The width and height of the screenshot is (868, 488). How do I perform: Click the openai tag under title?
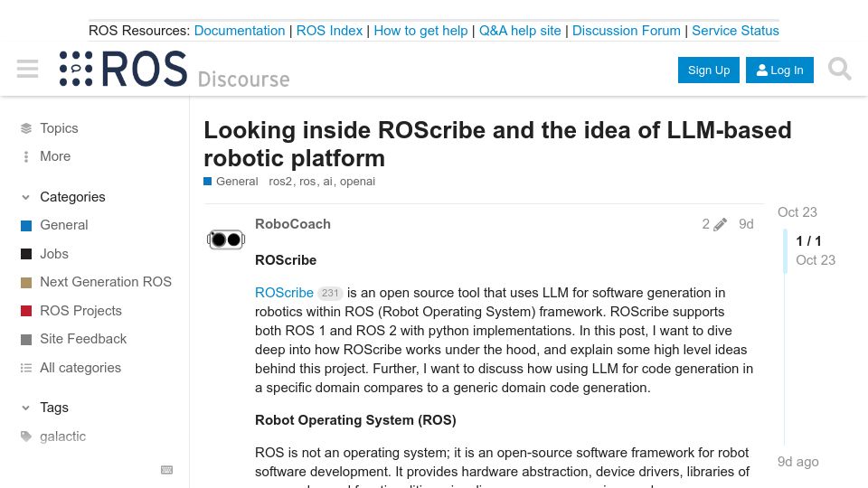coord(357,182)
